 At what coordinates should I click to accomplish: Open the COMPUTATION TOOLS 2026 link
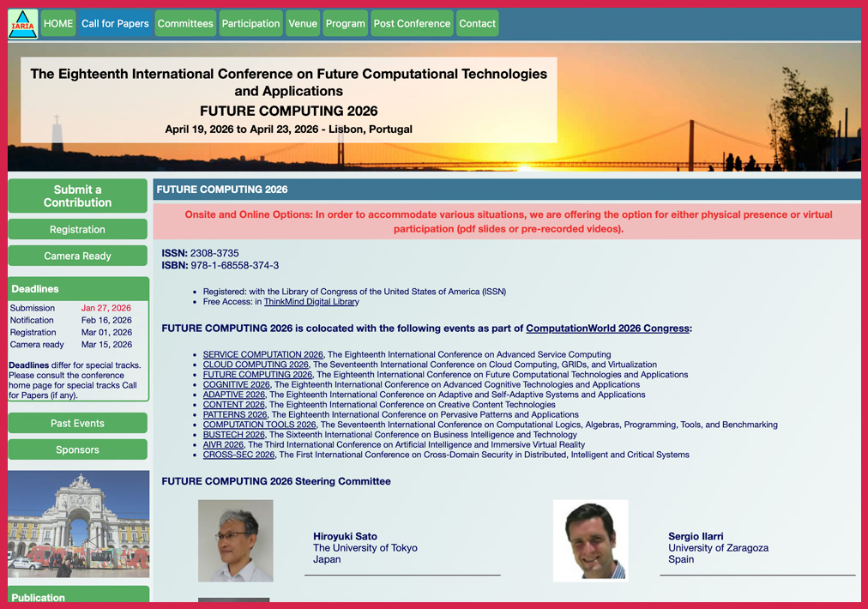tap(259, 425)
